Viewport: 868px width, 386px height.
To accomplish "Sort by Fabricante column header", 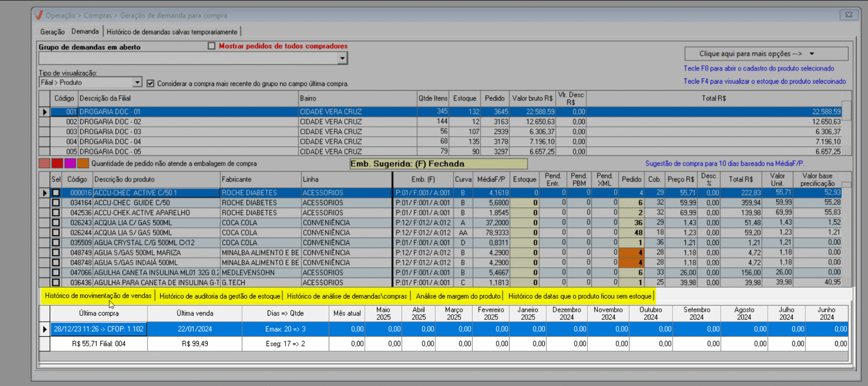I will tap(261, 179).
